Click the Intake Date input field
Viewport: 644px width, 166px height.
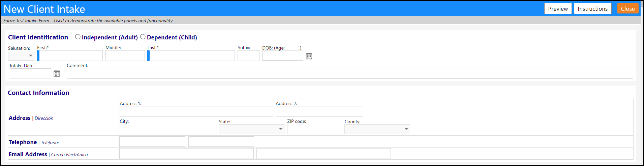coord(30,73)
